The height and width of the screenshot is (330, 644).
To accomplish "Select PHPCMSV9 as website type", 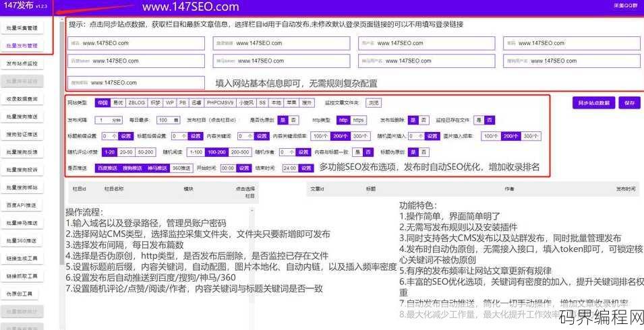I will pyautogui.click(x=220, y=103).
